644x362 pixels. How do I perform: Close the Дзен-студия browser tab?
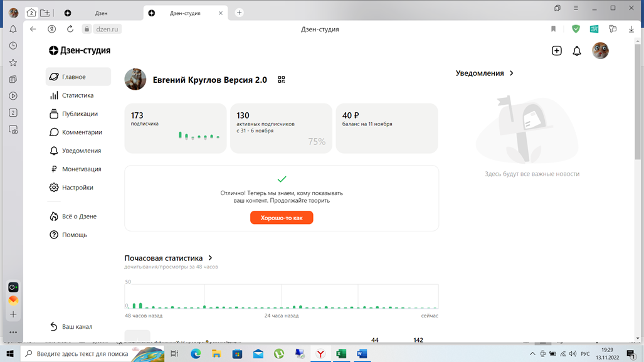221,13
